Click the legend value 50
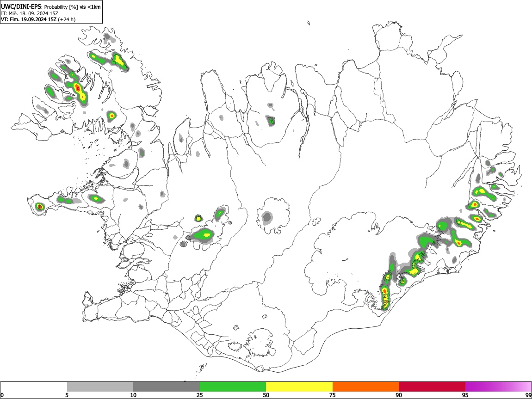 (x=266, y=395)
